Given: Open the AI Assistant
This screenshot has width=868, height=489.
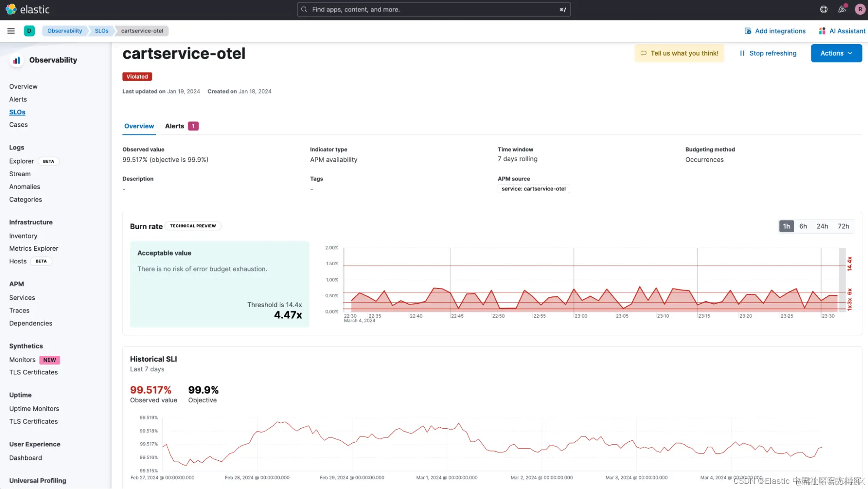Looking at the screenshot, I should click(x=842, y=31).
